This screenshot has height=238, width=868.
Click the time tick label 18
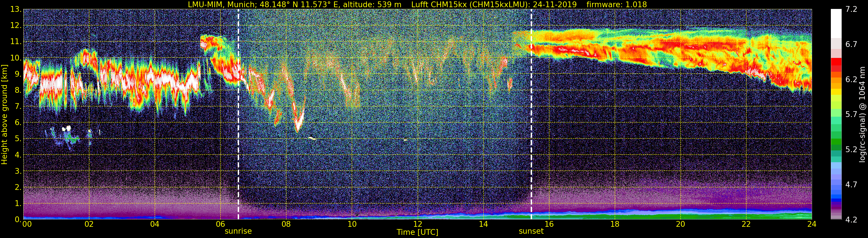click(614, 224)
